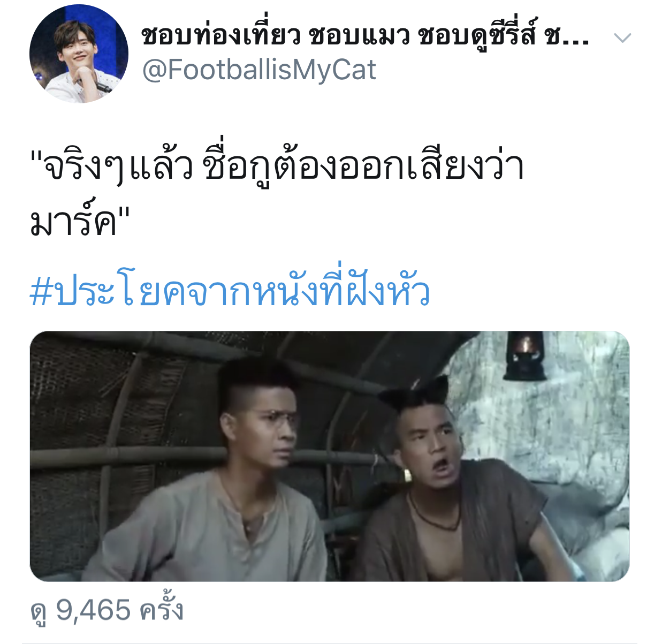Click the ชอบดูซีรี่ส์ part of display name

tap(477, 36)
